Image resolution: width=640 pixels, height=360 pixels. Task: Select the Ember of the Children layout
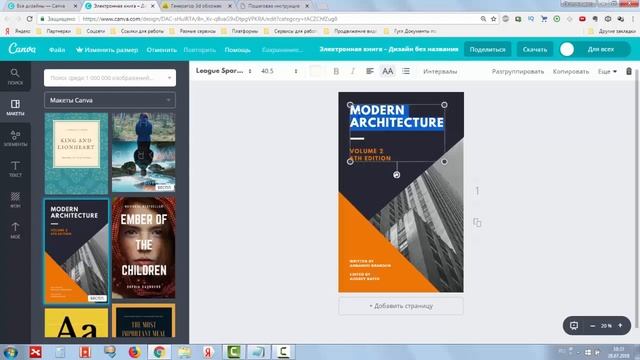[144, 248]
